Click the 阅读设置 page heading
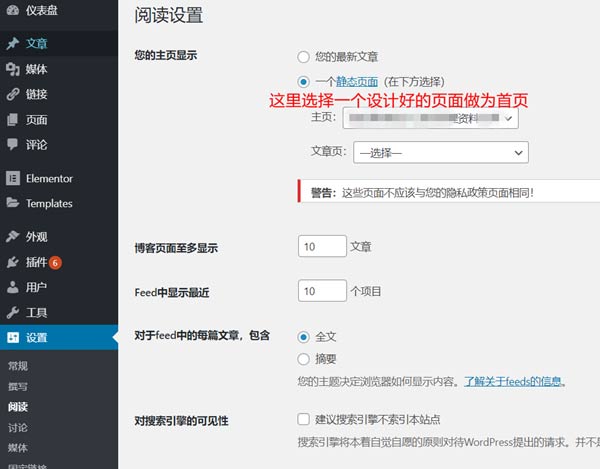600x469 pixels. (169, 16)
